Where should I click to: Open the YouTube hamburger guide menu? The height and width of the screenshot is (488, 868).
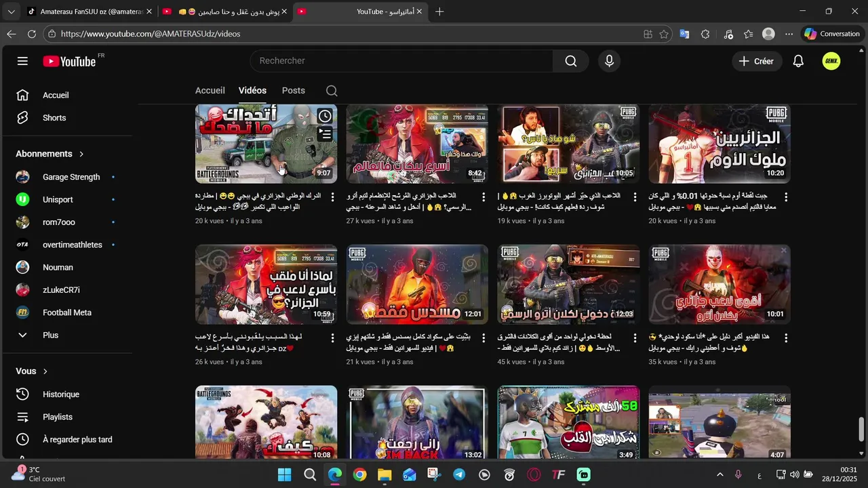(22, 61)
